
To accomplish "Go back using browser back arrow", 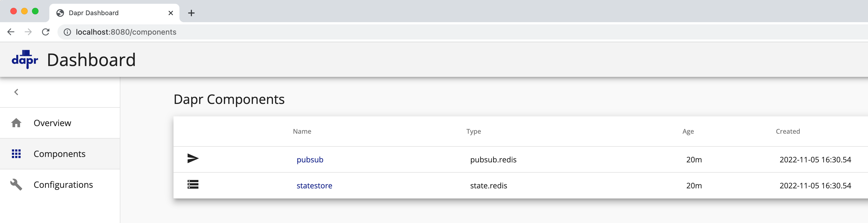I will click(x=11, y=32).
